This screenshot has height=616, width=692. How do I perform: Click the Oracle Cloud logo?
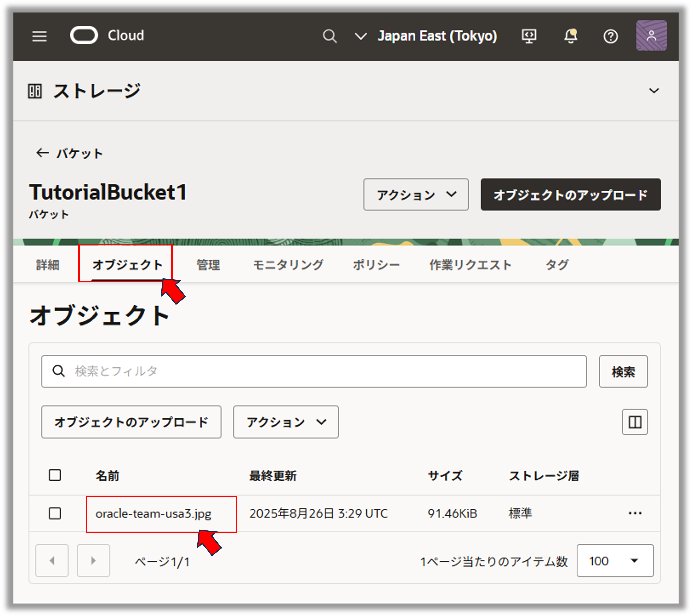coord(84,35)
